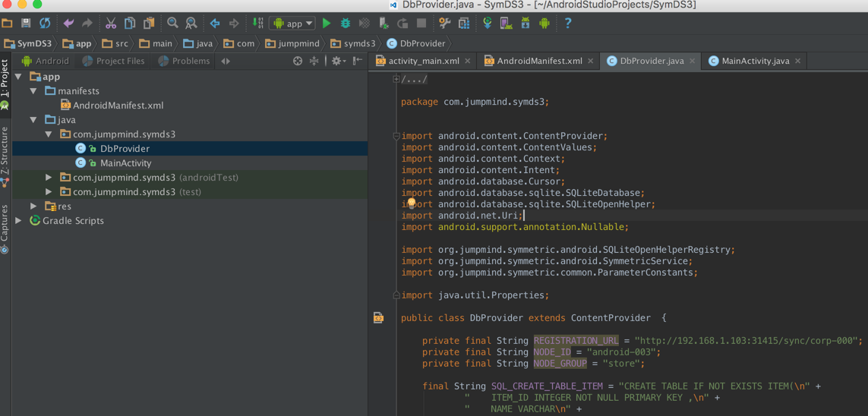Click the Rerun icon in toolbar
This screenshot has height=416, width=868.
(402, 24)
